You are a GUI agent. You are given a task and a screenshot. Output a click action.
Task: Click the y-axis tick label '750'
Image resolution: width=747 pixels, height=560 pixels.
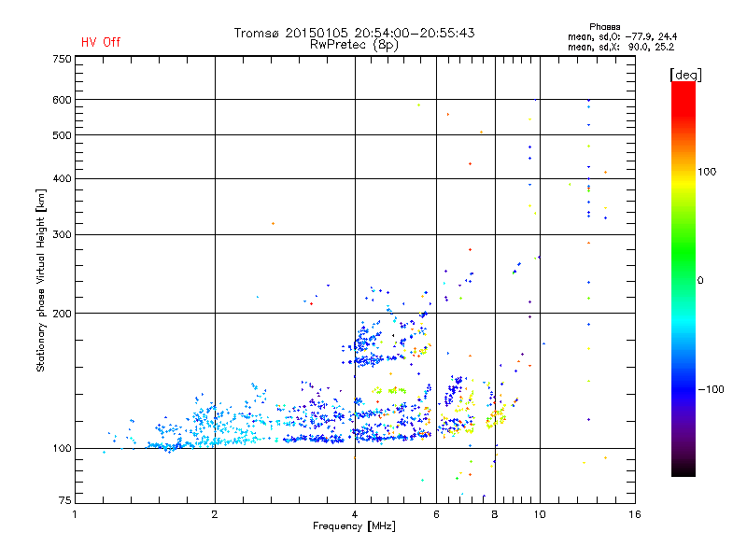pos(62,59)
